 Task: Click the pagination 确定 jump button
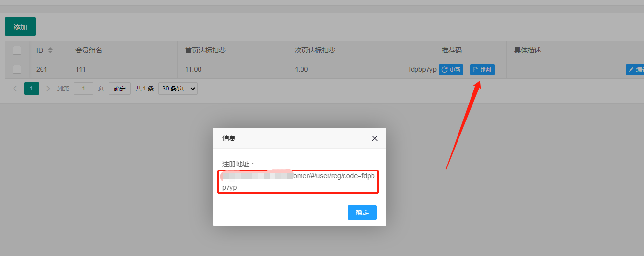119,89
